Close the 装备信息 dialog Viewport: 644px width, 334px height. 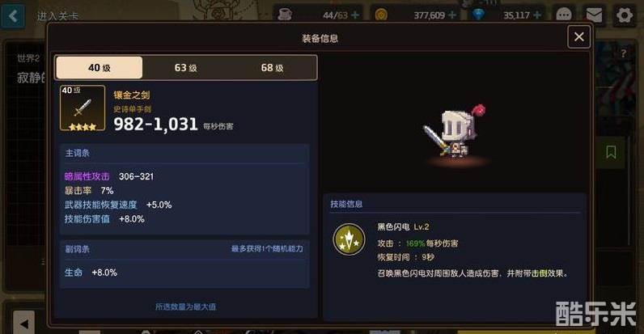click(x=578, y=37)
